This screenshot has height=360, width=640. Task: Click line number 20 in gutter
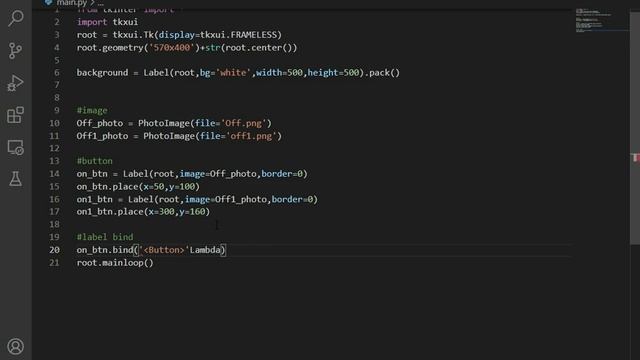point(54,250)
